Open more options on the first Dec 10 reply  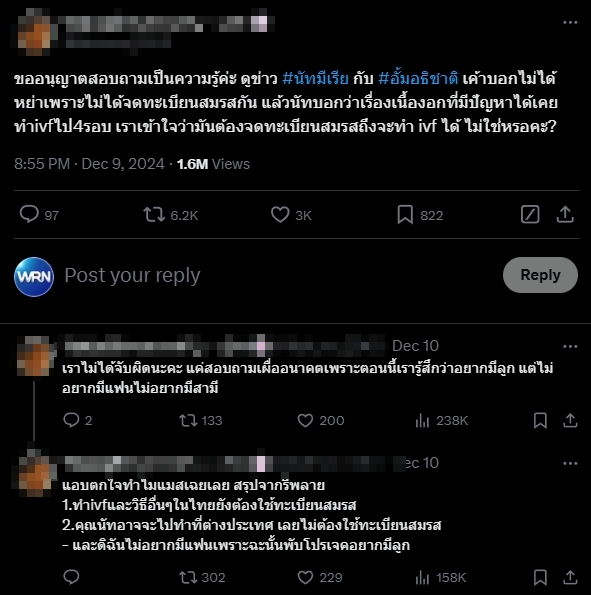point(570,346)
